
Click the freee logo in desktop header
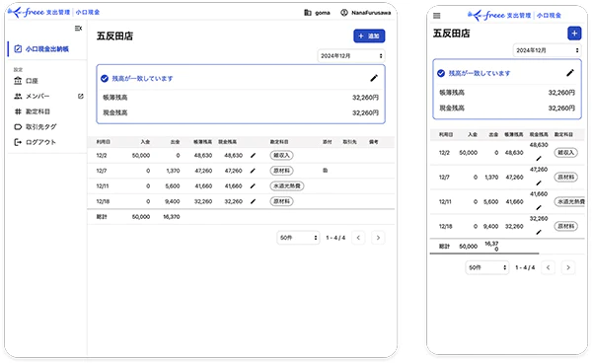click(x=53, y=12)
